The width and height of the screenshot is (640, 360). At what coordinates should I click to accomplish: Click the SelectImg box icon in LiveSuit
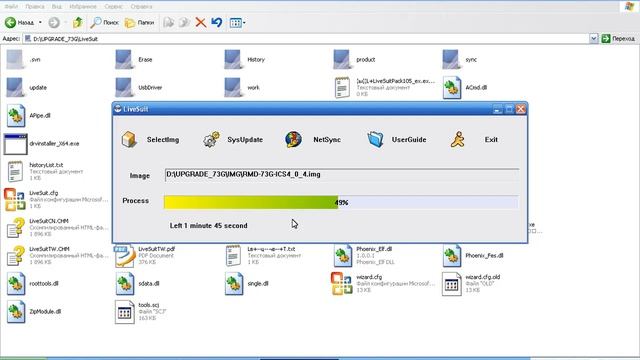point(129,140)
